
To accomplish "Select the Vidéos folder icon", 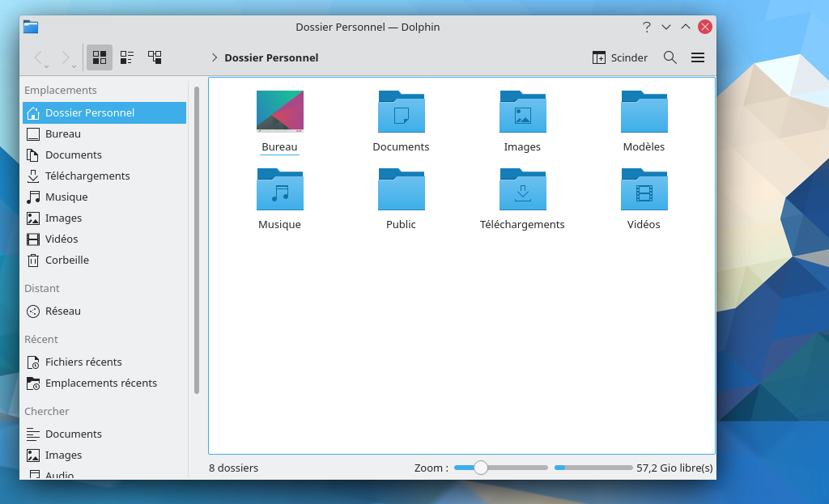I will click(644, 189).
